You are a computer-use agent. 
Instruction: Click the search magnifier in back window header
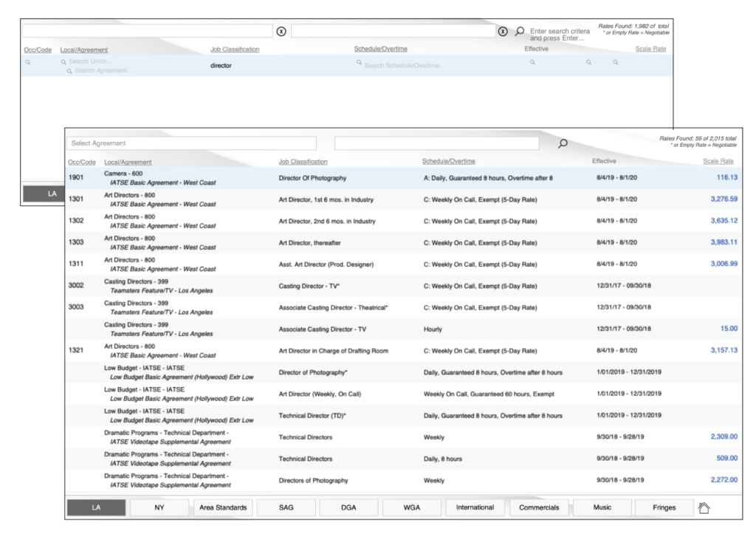pos(519,31)
